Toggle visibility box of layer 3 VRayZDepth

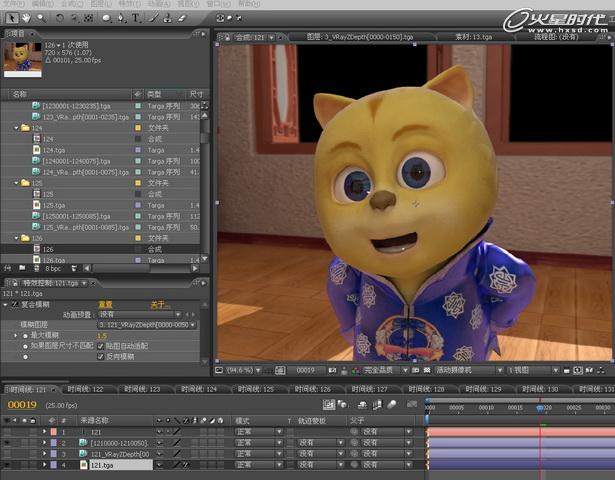coord(7,454)
